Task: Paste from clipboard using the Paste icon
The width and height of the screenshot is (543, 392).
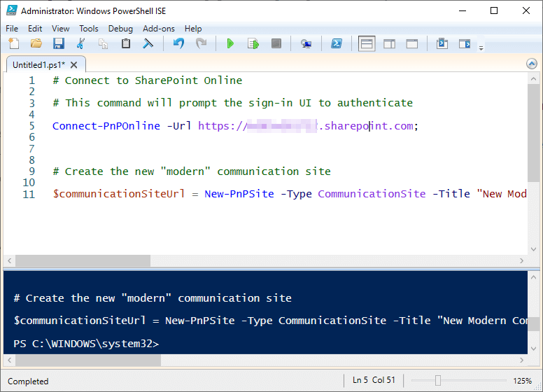Action: pos(126,43)
